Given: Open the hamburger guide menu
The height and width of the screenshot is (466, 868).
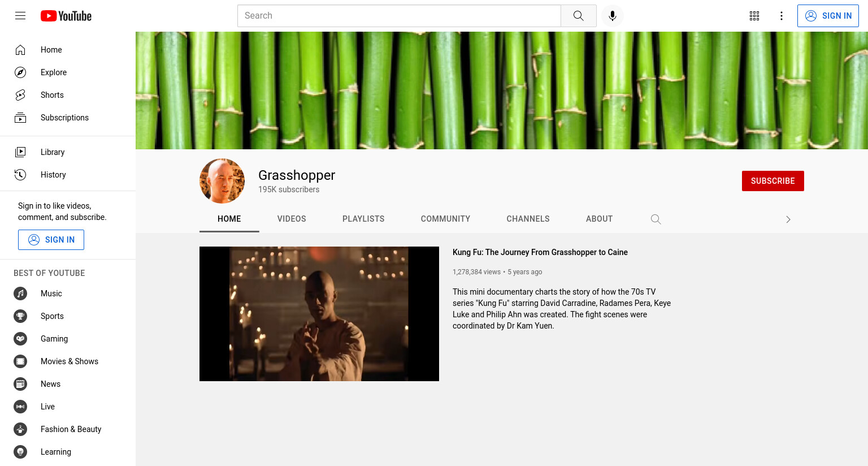Looking at the screenshot, I should [x=20, y=16].
